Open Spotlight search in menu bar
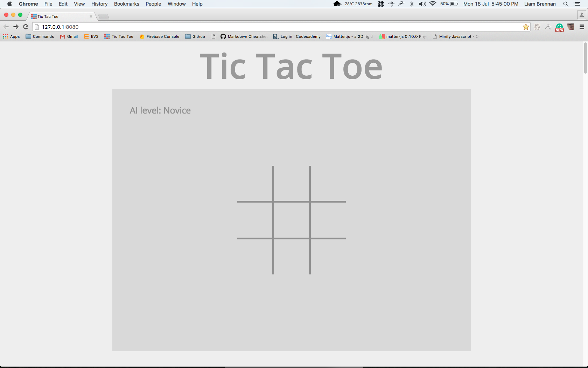This screenshot has width=588, height=368. click(x=566, y=4)
